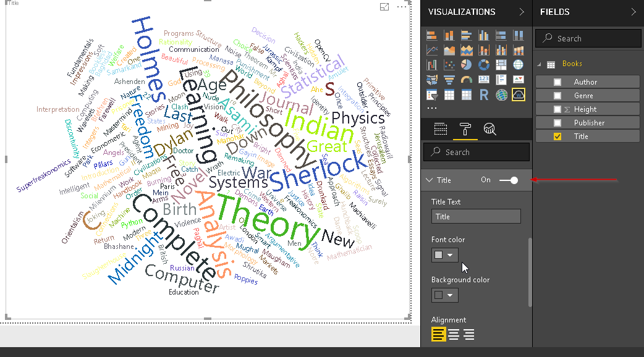Set title alignment to right

click(468, 334)
